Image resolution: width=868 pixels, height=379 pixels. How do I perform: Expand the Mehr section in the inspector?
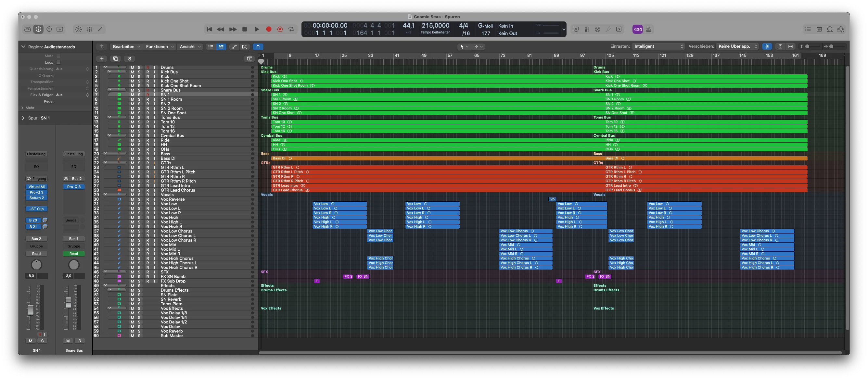tap(28, 108)
